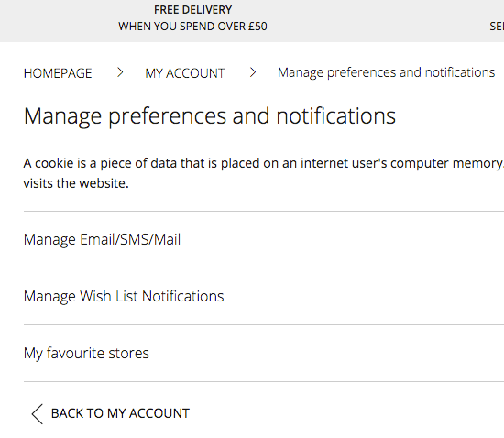Click the FREE DELIVERY promo title

click(192, 10)
